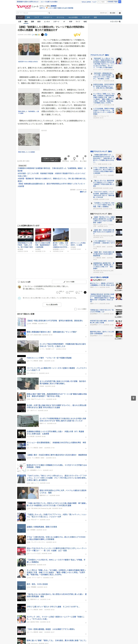This screenshot has height=644, width=138.
Task: Click コメントを書く button
Action: pos(69,282)
